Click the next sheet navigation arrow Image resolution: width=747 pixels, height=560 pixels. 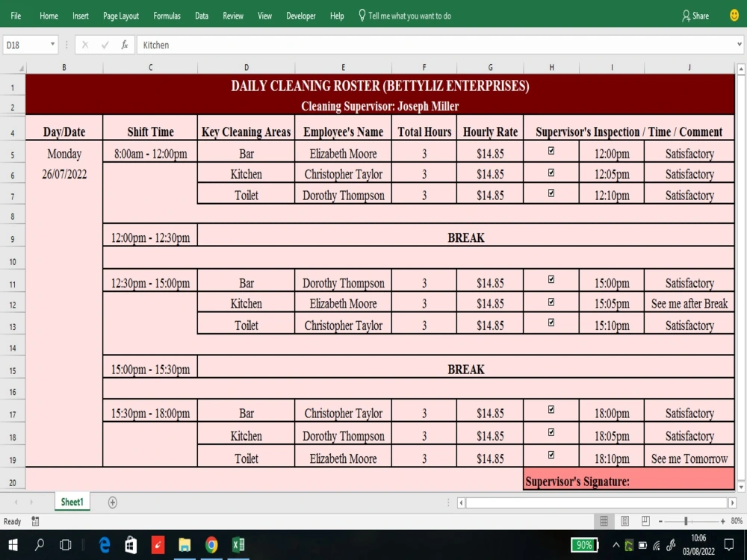pos(32,503)
